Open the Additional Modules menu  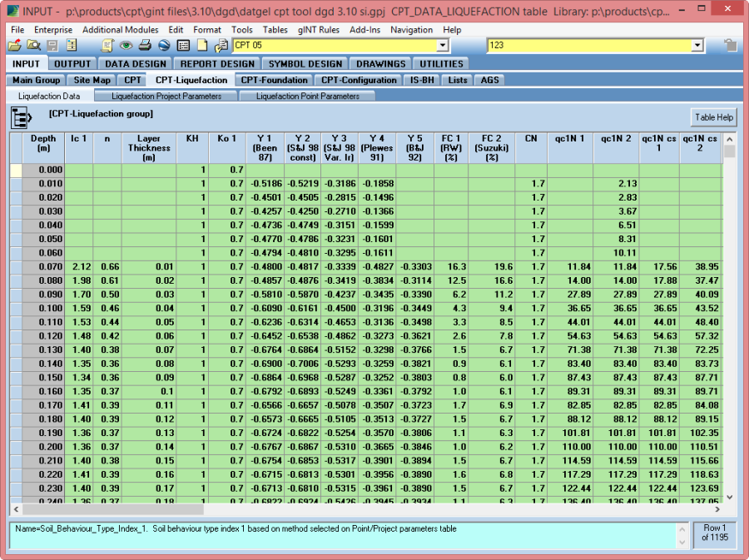(120, 29)
